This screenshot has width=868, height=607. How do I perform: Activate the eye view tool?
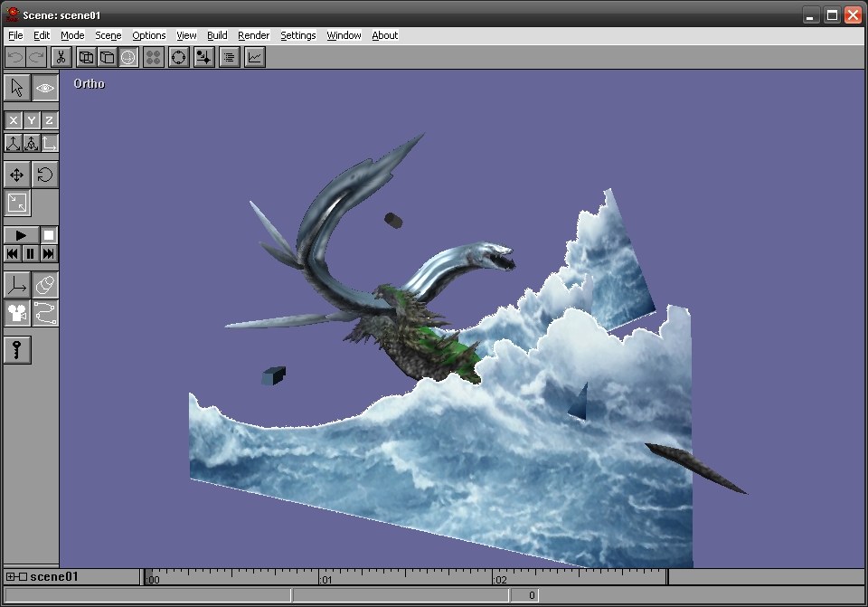43,88
